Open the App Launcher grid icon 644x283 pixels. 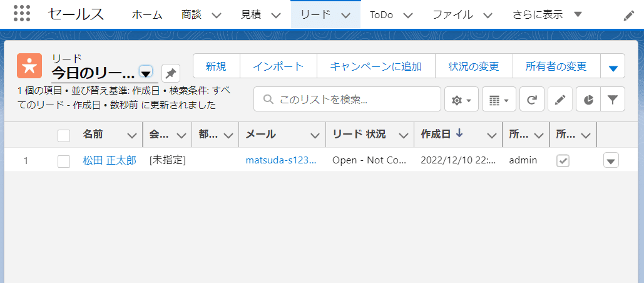(22, 14)
